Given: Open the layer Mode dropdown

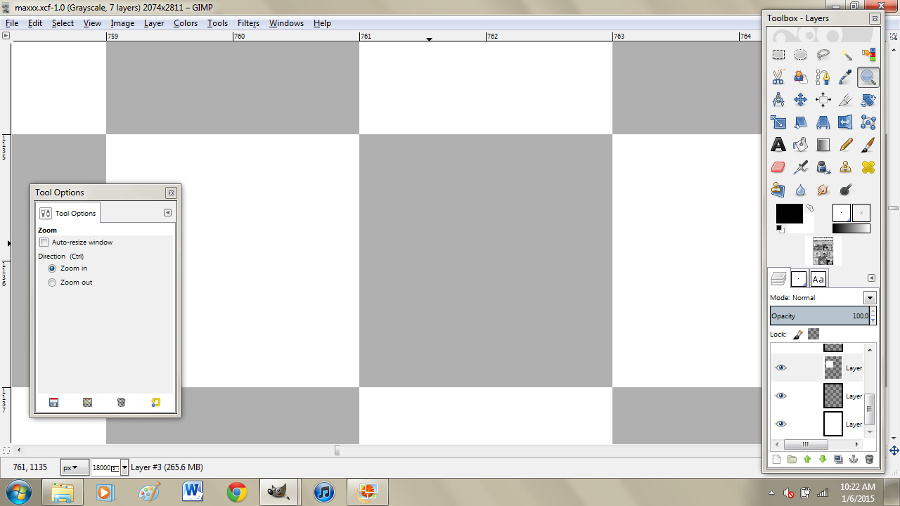Looking at the screenshot, I should click(869, 298).
